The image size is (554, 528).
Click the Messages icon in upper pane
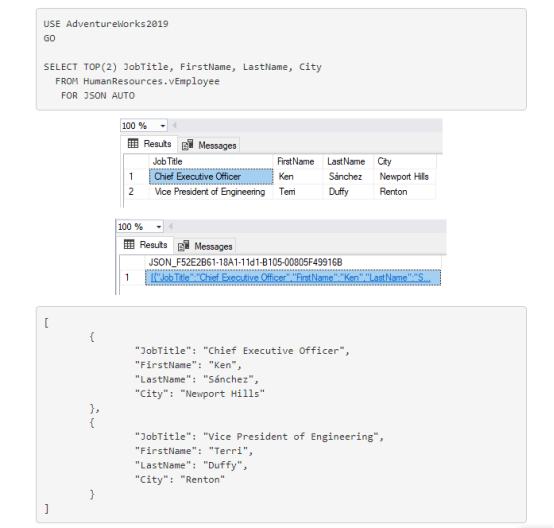(187, 145)
